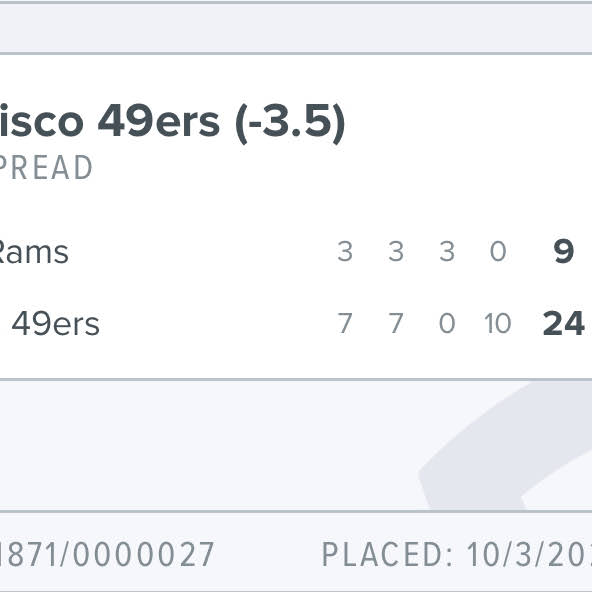The image size is (592, 592).
Task: Click the Rams second quarter score
Action: click(396, 251)
